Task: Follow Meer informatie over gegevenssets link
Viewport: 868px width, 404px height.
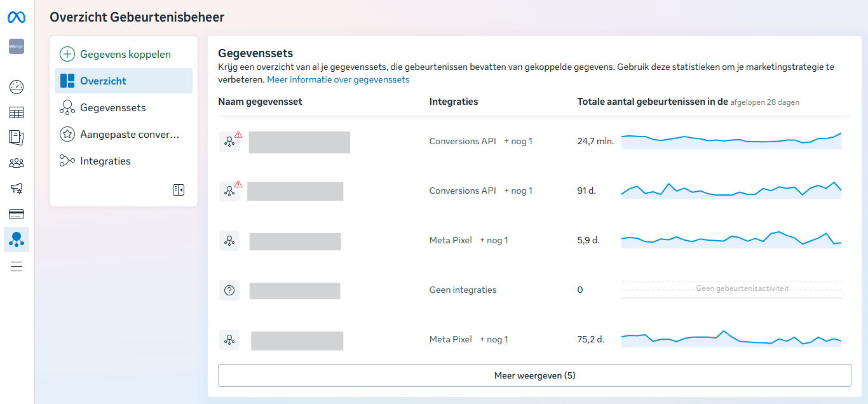Action: pyautogui.click(x=338, y=79)
